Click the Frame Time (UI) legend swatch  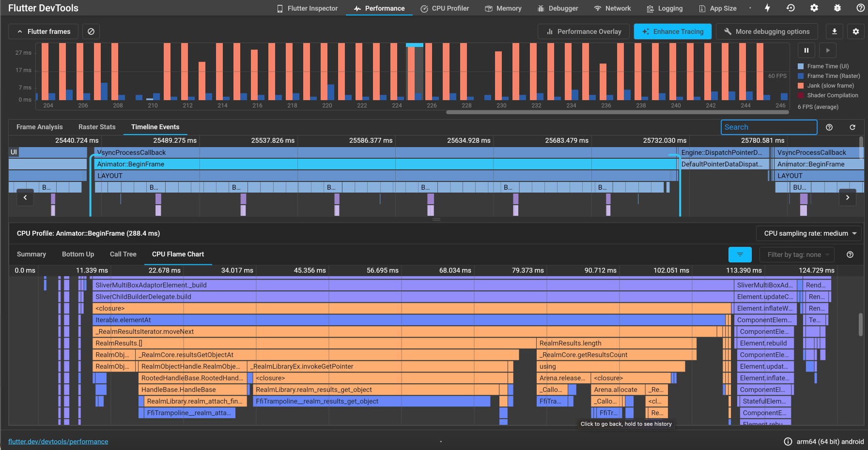pos(801,66)
